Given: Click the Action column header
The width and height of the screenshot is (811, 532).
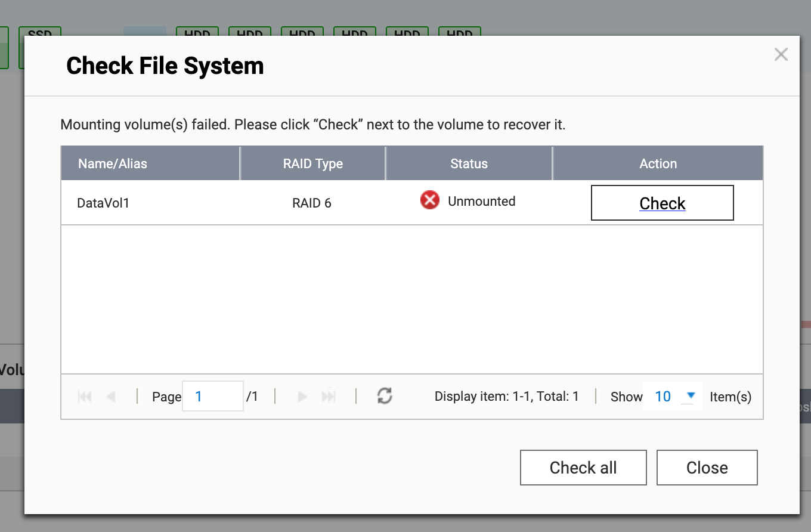Looking at the screenshot, I should (658, 163).
